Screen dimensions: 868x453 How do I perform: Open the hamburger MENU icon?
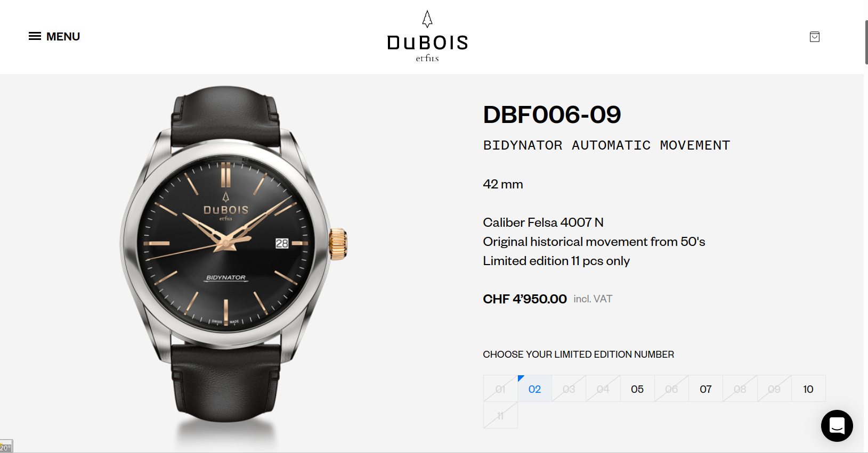(x=35, y=36)
